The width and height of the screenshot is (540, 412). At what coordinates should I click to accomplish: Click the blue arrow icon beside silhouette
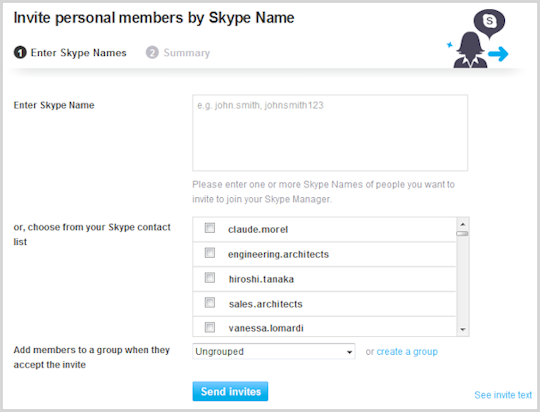[499, 54]
